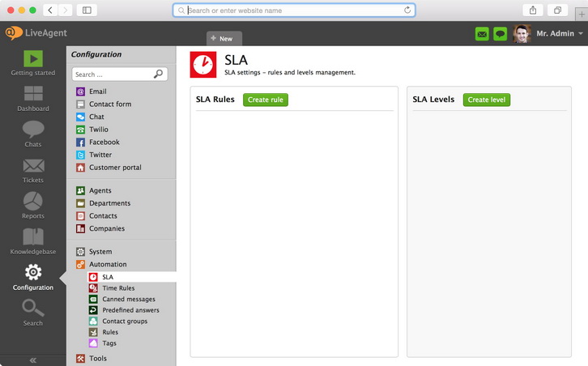This screenshot has width=588, height=366.
Task: Select Time Rules in Automation menu
Action: pos(118,288)
